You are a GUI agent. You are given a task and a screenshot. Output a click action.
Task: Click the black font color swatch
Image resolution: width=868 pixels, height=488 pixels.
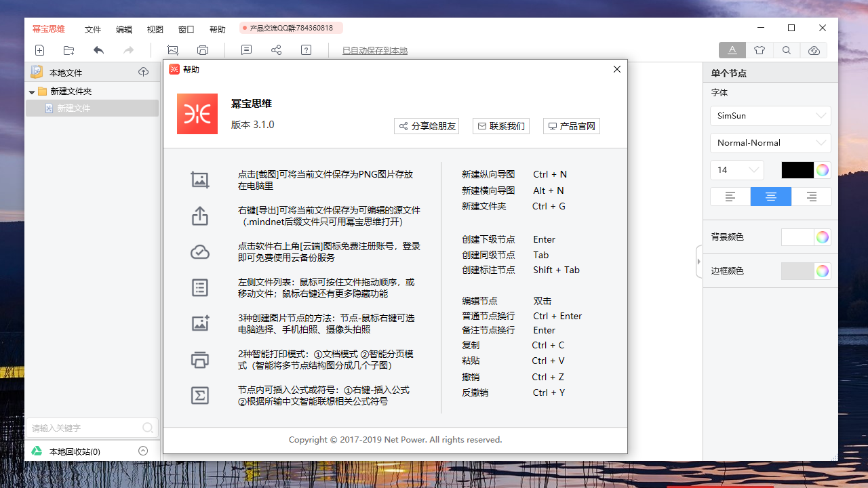tap(797, 170)
